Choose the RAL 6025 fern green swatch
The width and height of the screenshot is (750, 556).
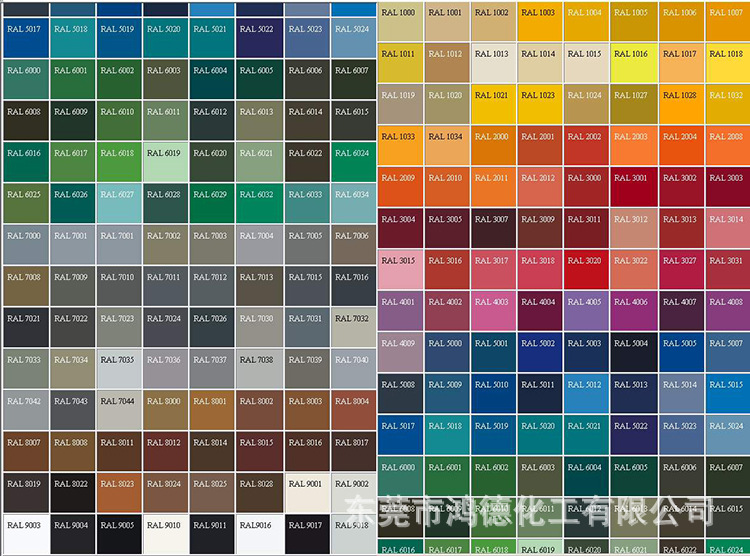click(26, 203)
